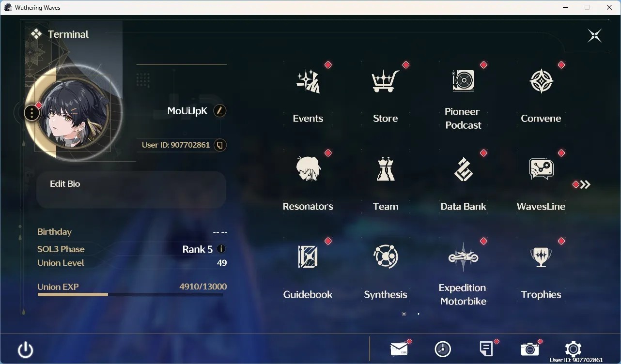Open the settings gear icon
The width and height of the screenshot is (621, 364).
pos(573,349)
